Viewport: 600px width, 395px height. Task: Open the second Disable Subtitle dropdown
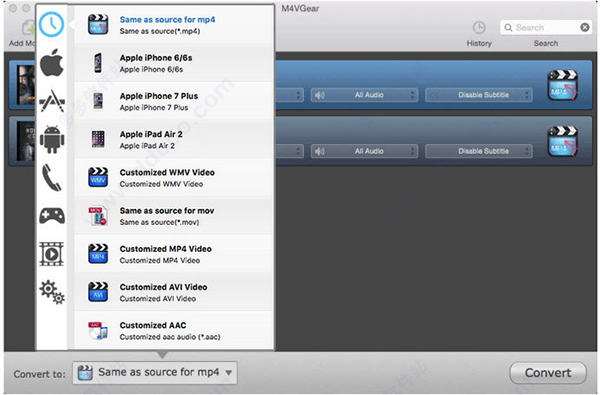(x=478, y=151)
